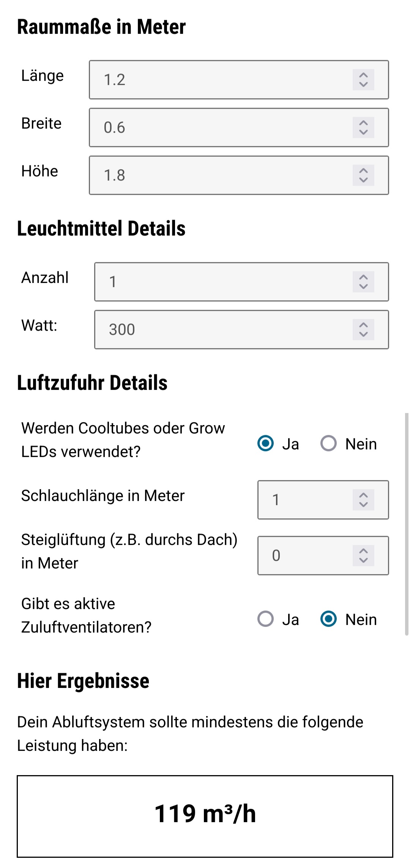Click the Länge stepper arrows
410x868 pixels.
click(363, 80)
